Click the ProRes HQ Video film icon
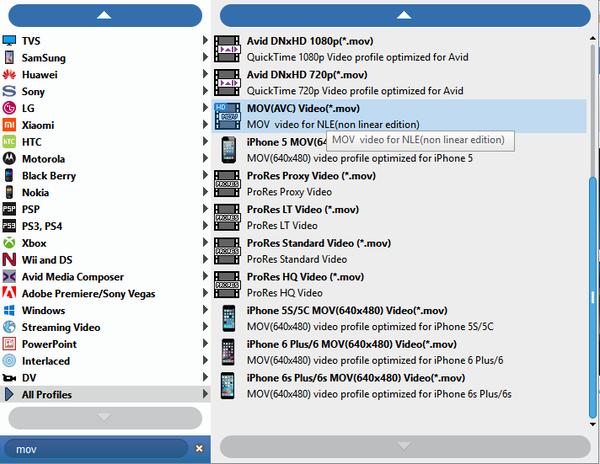Image resolution: width=600 pixels, height=464 pixels. pyautogui.click(x=228, y=284)
